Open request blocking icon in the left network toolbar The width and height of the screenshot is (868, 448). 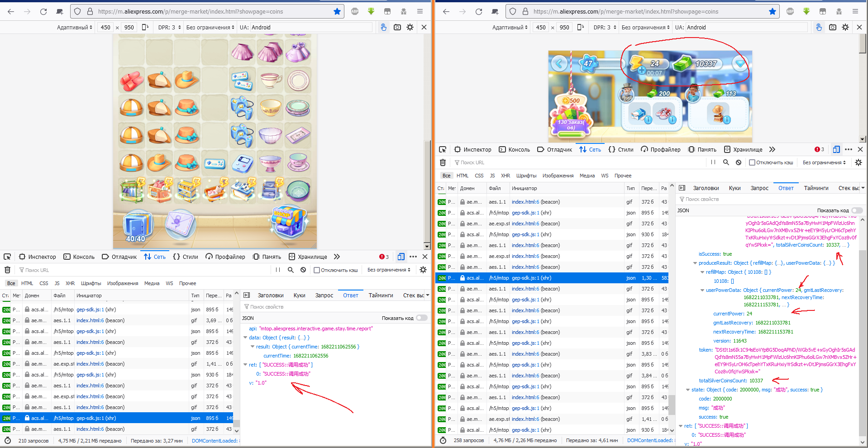click(303, 270)
